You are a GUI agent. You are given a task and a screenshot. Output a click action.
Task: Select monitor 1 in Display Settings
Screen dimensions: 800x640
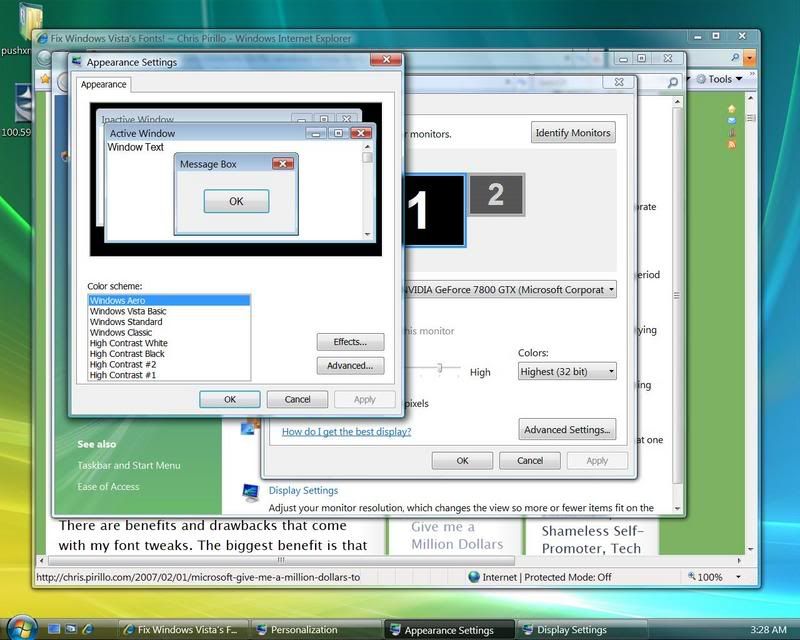(x=435, y=210)
